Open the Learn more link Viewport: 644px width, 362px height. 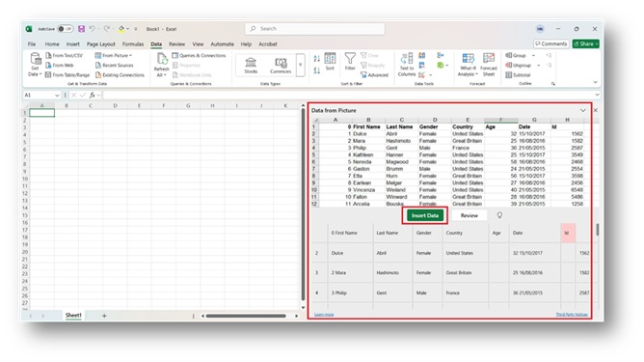(x=324, y=315)
